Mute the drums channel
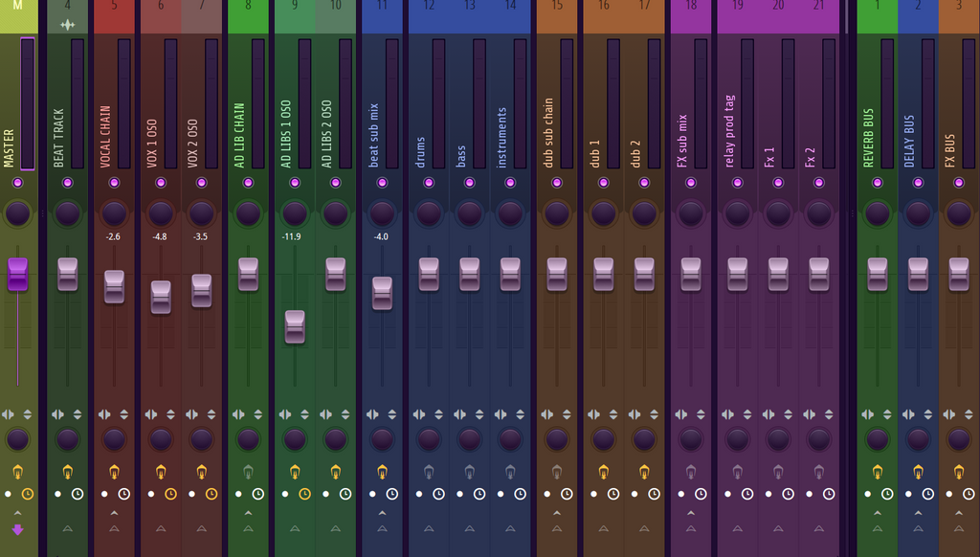 (x=429, y=183)
